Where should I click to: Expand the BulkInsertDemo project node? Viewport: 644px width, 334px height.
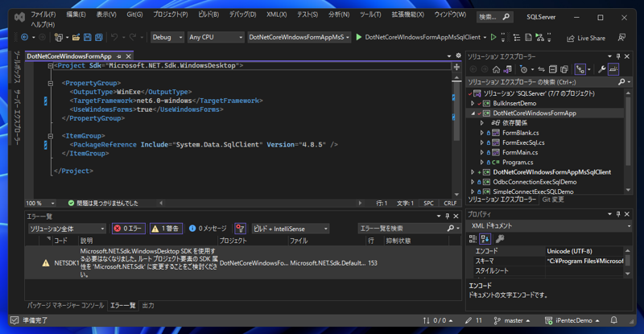point(473,104)
